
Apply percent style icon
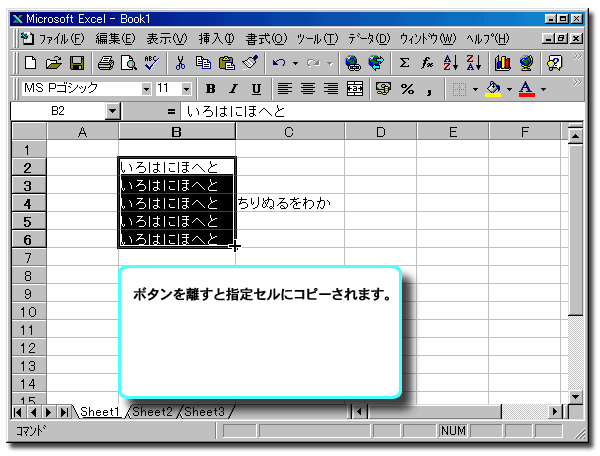tap(407, 89)
